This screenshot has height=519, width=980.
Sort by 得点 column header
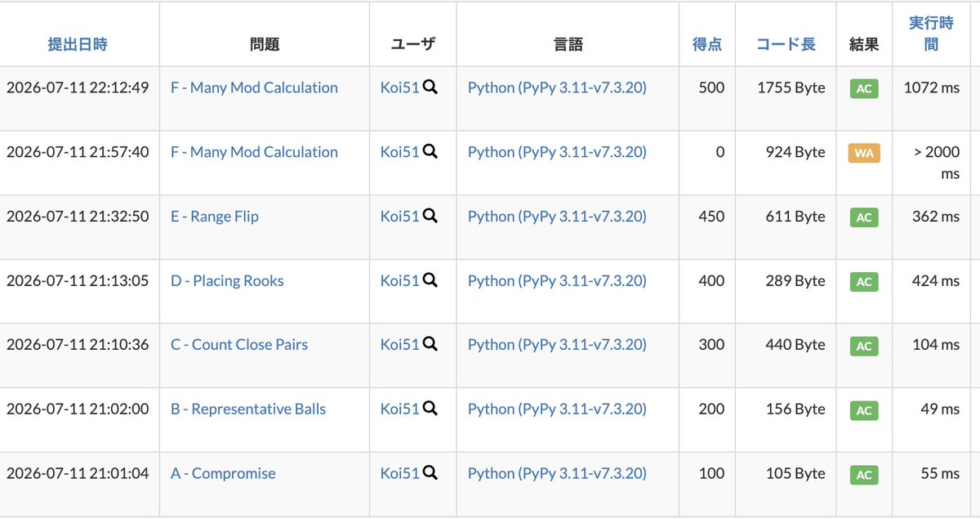coord(707,45)
